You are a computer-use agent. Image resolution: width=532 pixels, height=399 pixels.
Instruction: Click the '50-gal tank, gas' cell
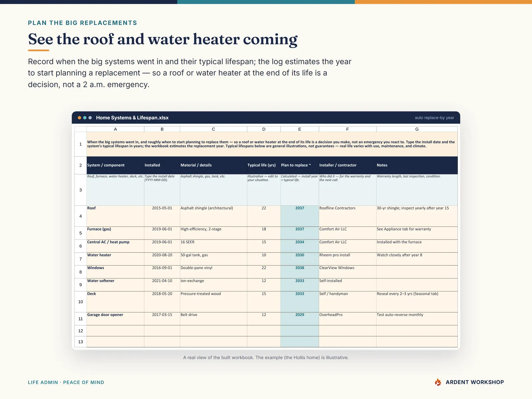[213, 259]
